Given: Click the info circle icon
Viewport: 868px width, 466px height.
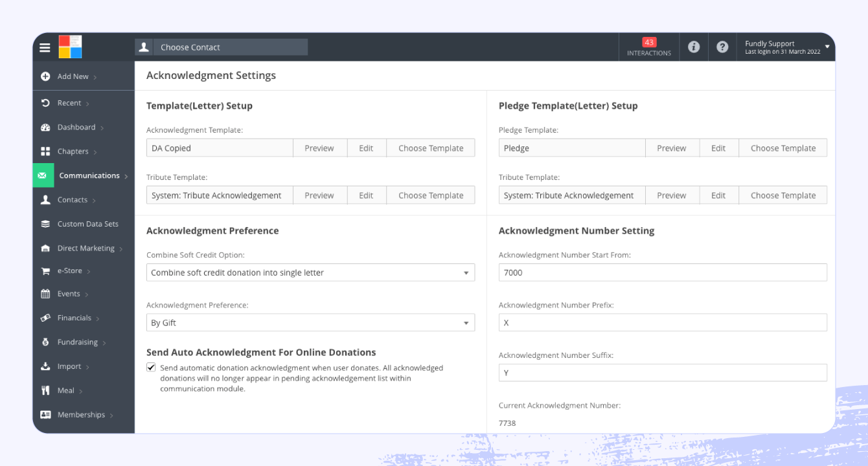Looking at the screenshot, I should (694, 47).
